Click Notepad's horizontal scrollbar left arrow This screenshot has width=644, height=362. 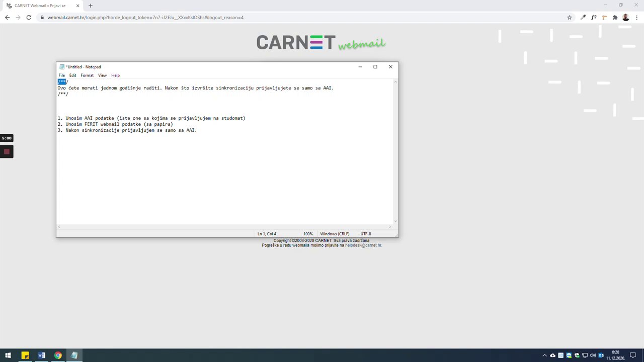[59, 227]
